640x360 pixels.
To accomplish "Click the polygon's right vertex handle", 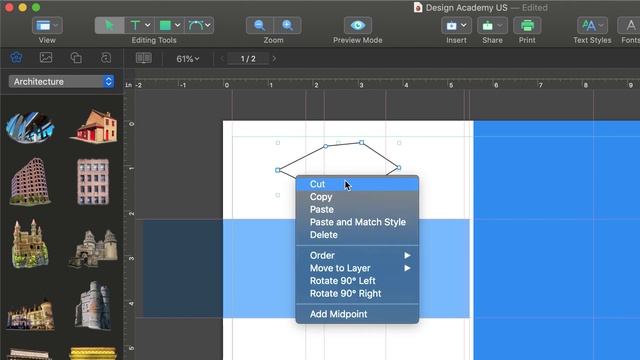I will [x=399, y=168].
